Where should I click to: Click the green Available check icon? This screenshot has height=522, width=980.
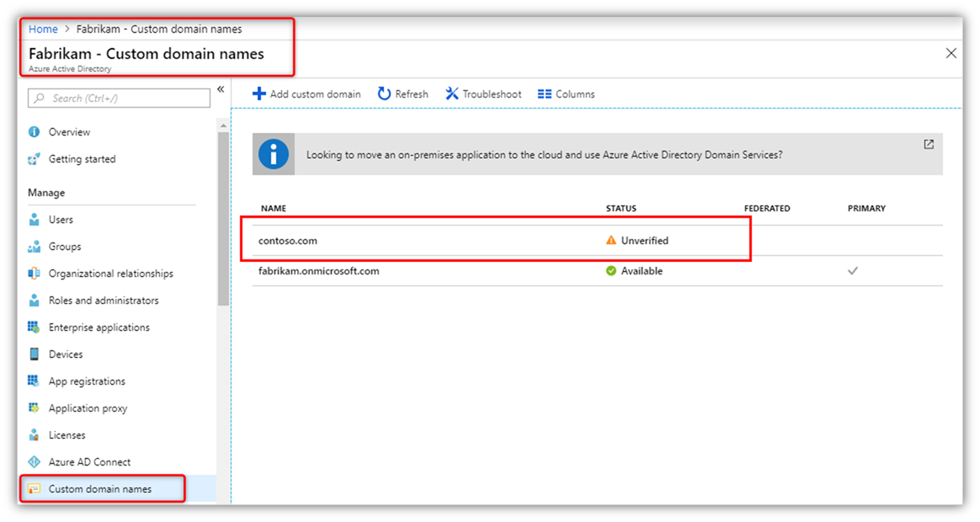pos(611,271)
